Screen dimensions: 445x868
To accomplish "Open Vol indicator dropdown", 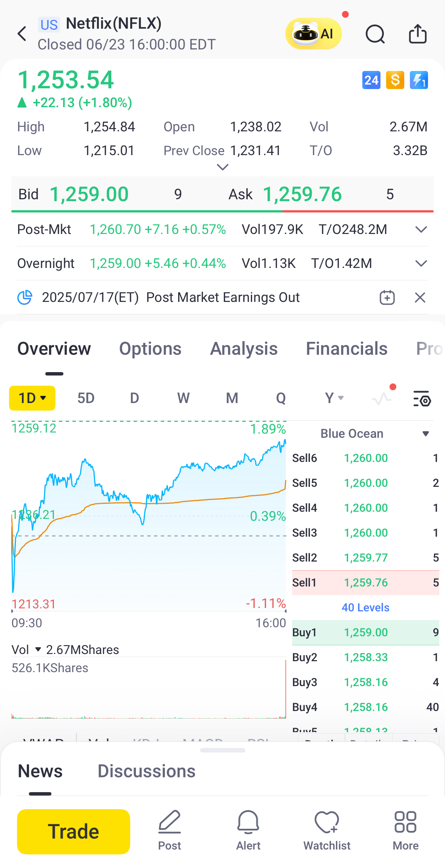I will pyautogui.click(x=26, y=650).
